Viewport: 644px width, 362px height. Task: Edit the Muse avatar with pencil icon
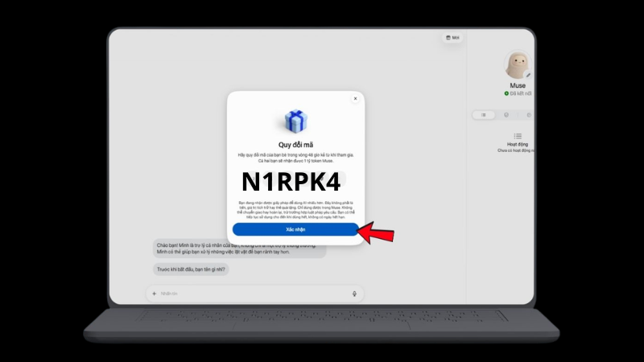pyautogui.click(x=528, y=75)
